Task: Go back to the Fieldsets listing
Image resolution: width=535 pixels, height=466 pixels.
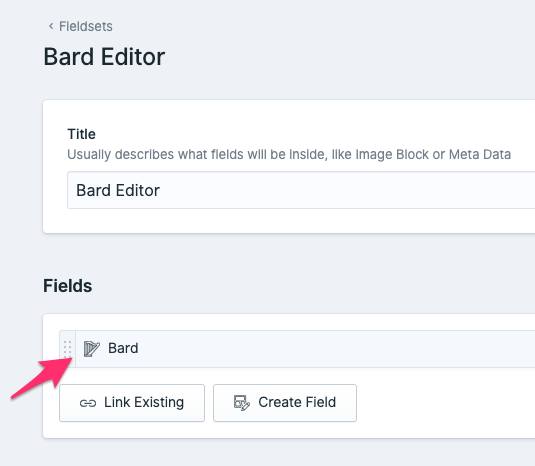Action: (x=86, y=26)
